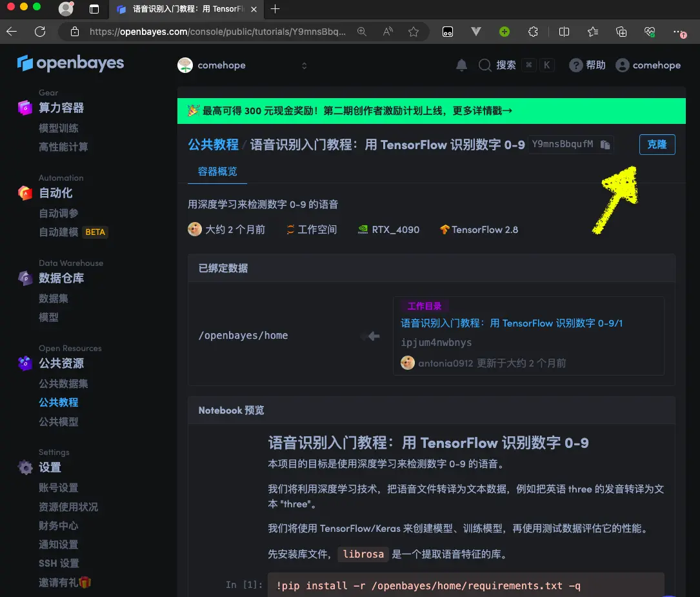Open the 数据仓库 Data Warehouse icon
The image size is (700, 597).
coord(24,278)
